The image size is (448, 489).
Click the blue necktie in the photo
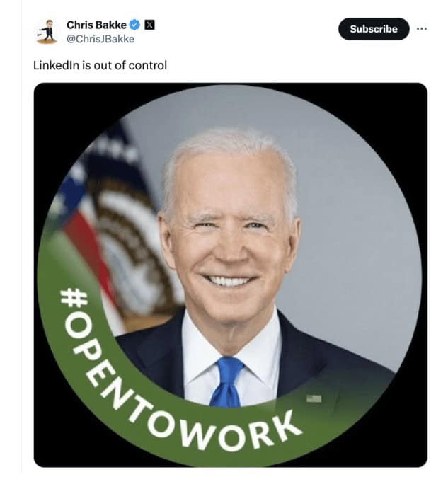tap(229, 380)
